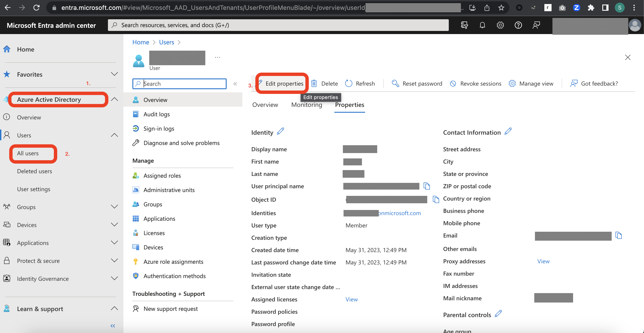This screenshot has width=644, height=333.
Task: Edit Identity section with pencil icon
Action: click(x=280, y=131)
